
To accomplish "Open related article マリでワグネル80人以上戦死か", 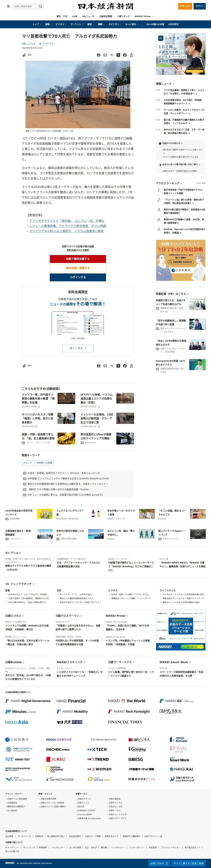I will (66, 231).
